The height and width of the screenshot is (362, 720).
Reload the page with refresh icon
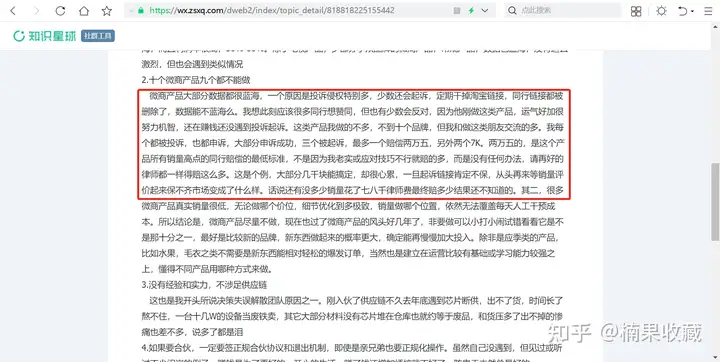click(x=60, y=11)
